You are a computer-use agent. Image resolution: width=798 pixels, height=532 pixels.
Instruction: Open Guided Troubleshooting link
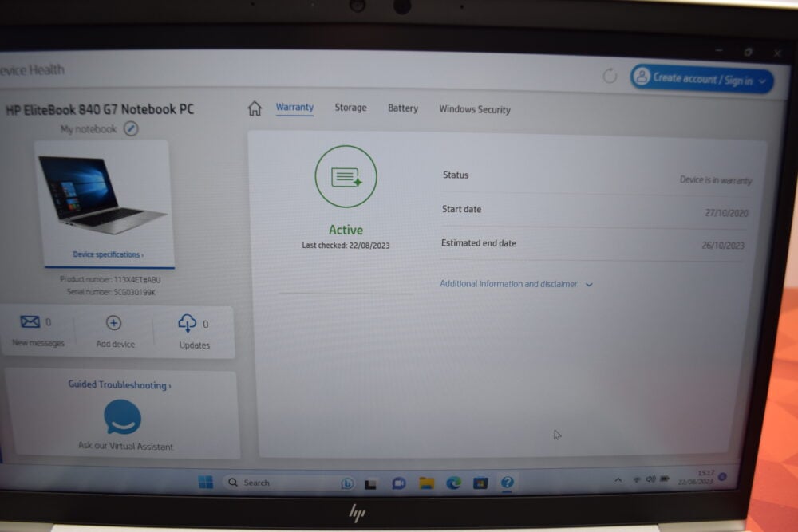click(x=120, y=385)
